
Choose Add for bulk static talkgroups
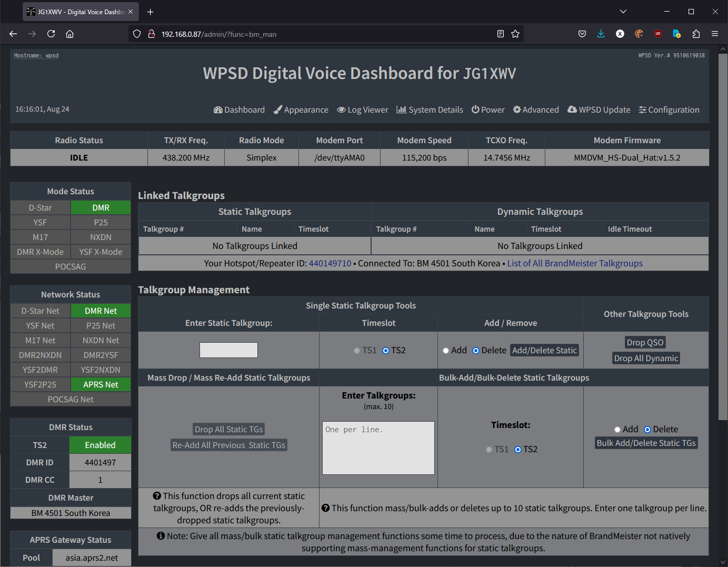pos(617,430)
